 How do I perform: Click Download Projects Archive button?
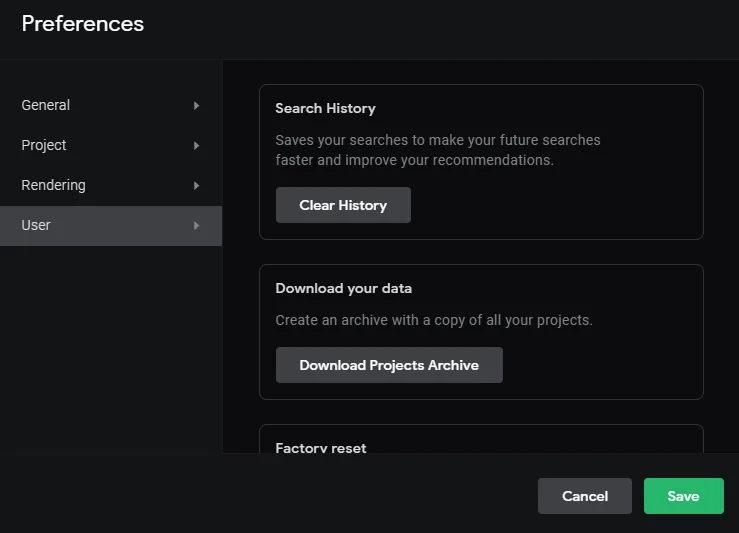[x=389, y=365]
